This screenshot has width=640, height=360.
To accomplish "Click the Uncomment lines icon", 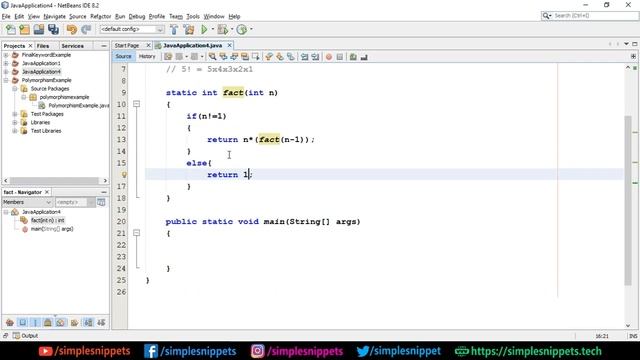I will point(364,57).
